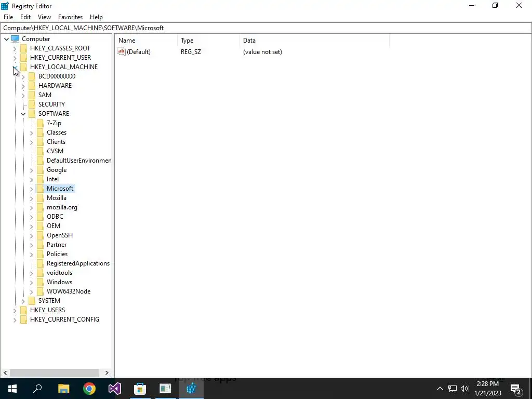532x399 pixels.
Task: Launch Google Chrome from the taskbar
Action: [89, 389]
